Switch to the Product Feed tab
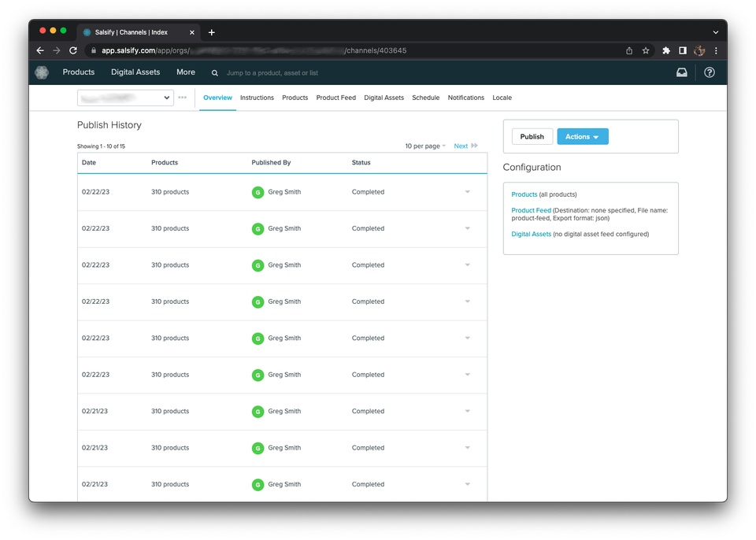 point(335,98)
